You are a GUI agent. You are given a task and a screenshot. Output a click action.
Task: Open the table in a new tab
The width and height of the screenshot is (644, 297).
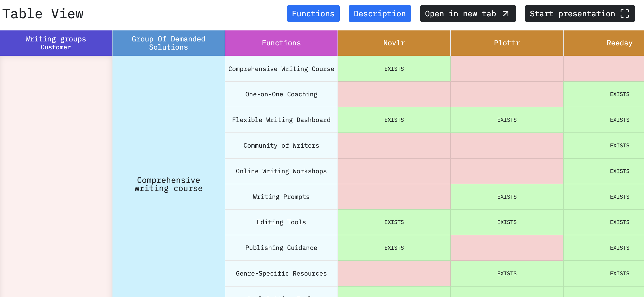[468, 13]
